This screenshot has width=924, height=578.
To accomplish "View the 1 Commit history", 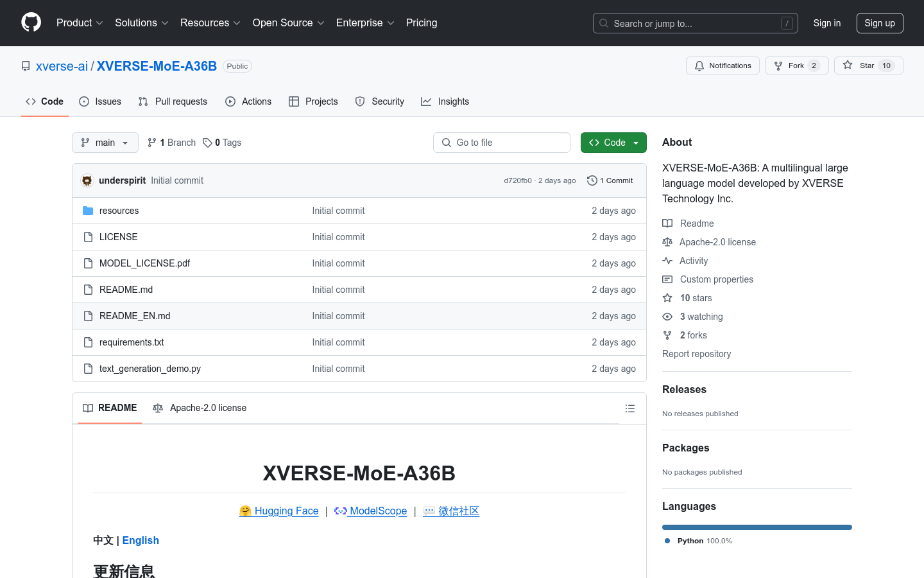I will point(610,180).
